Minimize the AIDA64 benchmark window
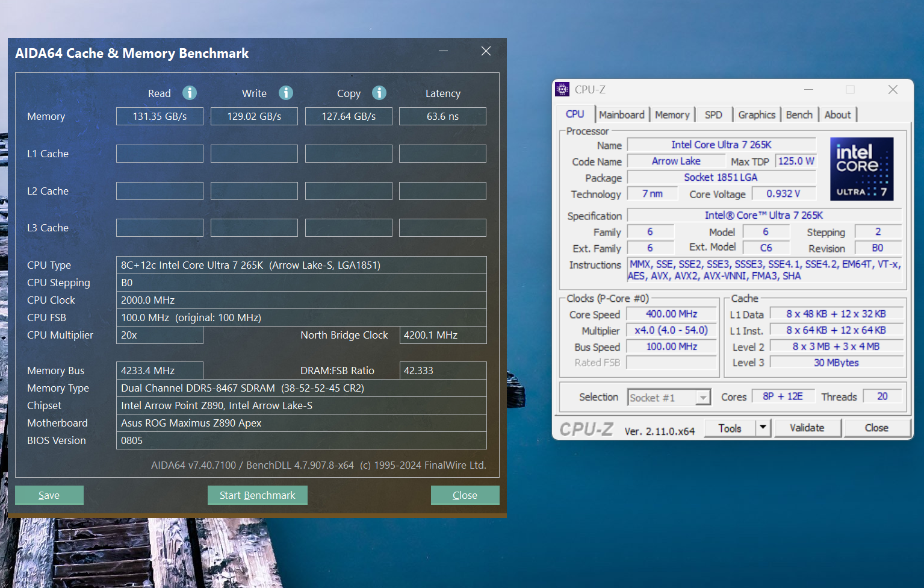The height and width of the screenshot is (588, 924). 444,51
